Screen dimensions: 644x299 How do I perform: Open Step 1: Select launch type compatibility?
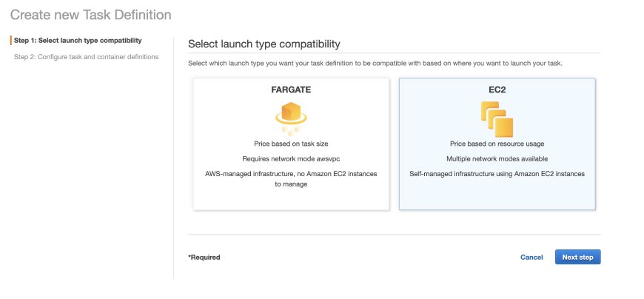(x=78, y=40)
